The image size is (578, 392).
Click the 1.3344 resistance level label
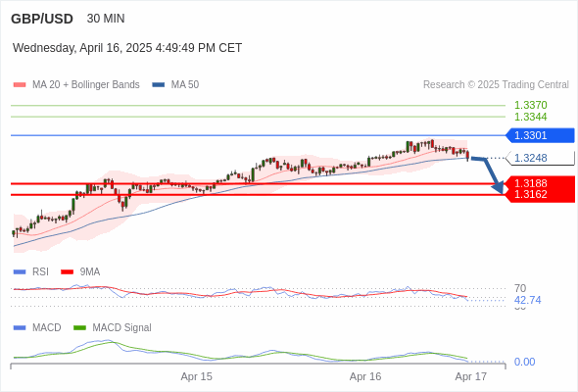pyautogui.click(x=530, y=117)
